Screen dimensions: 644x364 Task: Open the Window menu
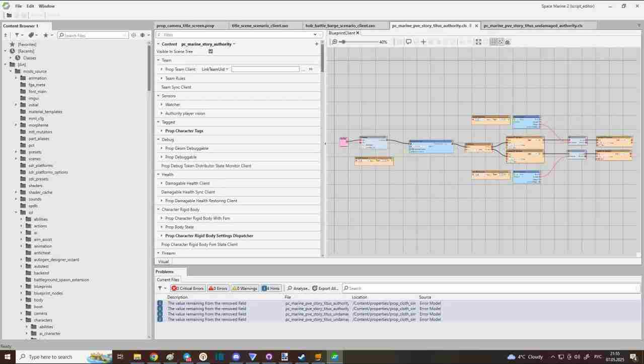coord(47,6)
